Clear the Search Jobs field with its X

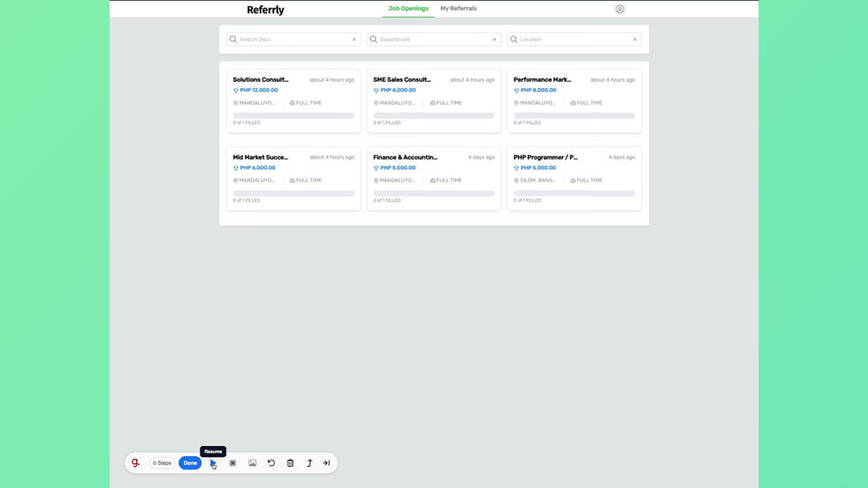354,39
